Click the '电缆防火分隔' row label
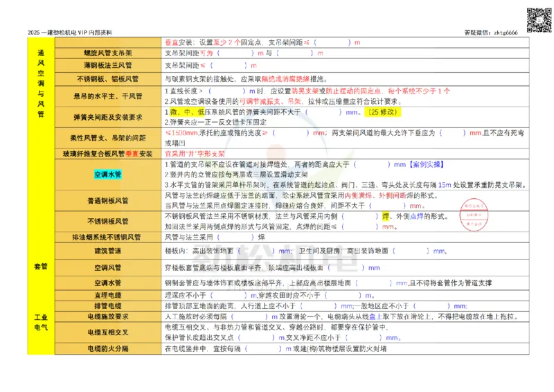Screen dimensions: 554x392 [x=108, y=348]
